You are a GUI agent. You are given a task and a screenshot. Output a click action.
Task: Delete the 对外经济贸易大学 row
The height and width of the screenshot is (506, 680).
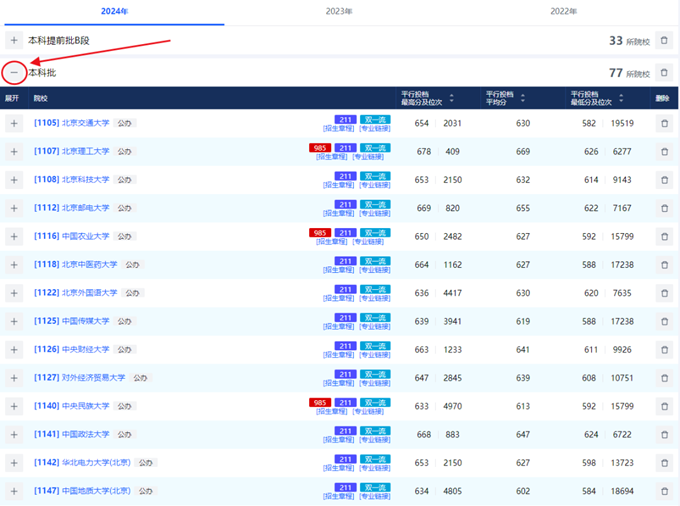coord(664,378)
